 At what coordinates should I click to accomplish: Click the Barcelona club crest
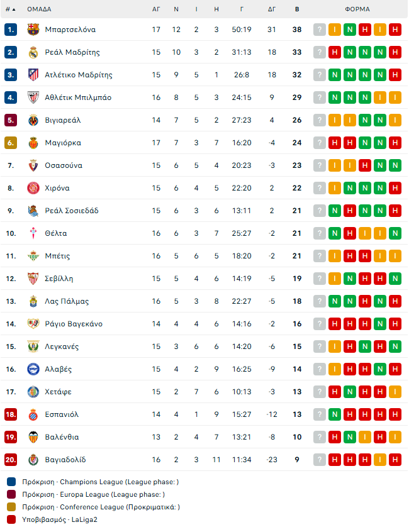(33, 30)
